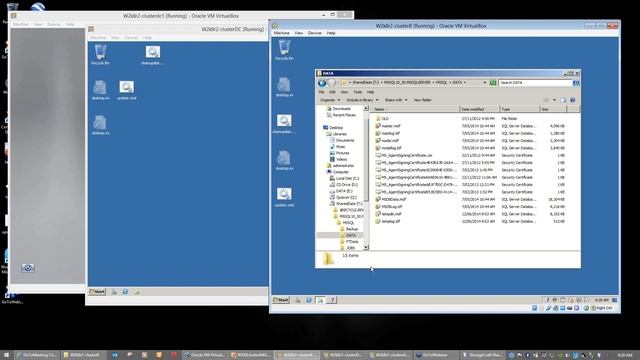Viewport: 640px width, 360px height.
Task: Open the change view dropdown arrow
Action: pos(554,100)
